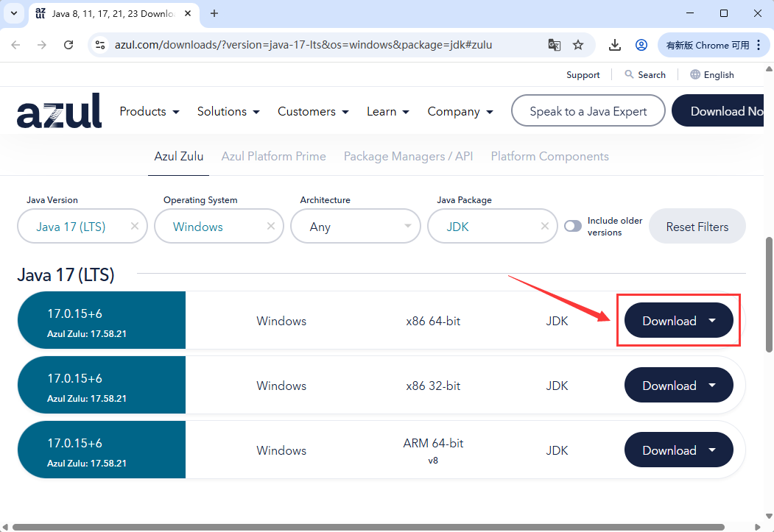Click the Download Now button
Viewport: 774px width, 532px height.
point(718,111)
